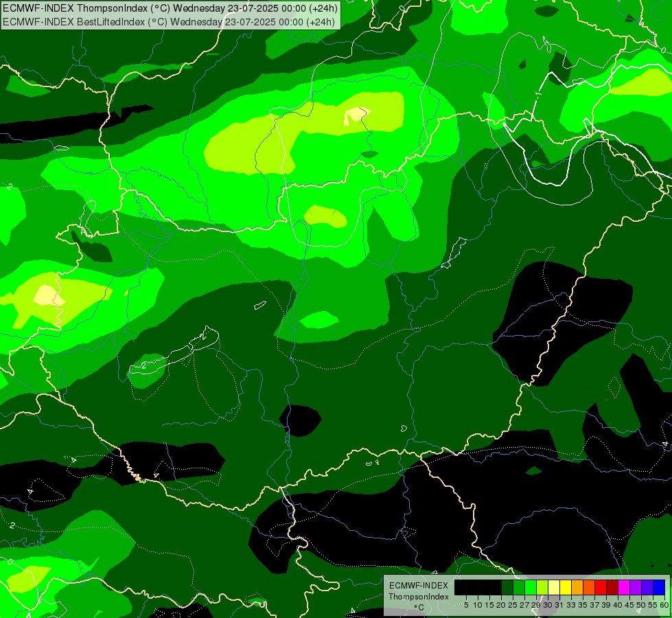Click the '°C' unit label in legend
Viewport: 672px width, 618px height.
pos(418,607)
